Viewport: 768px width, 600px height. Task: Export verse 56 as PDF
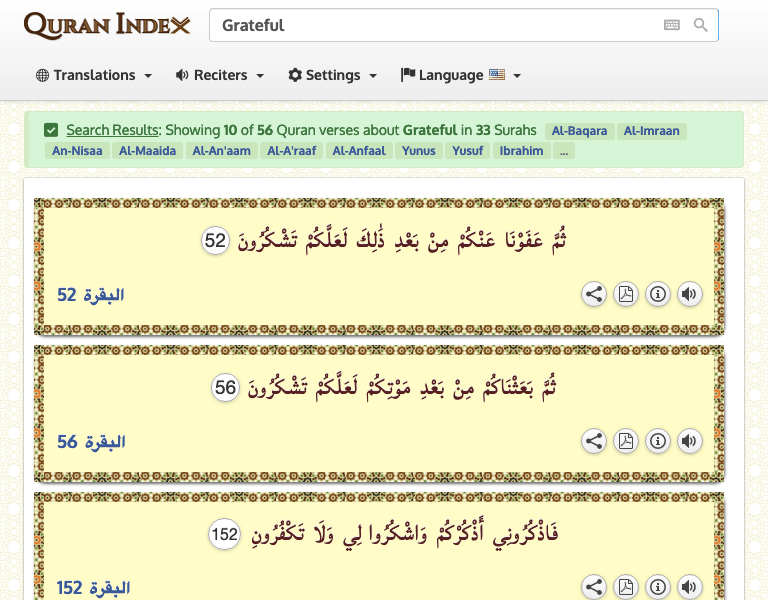(625, 441)
